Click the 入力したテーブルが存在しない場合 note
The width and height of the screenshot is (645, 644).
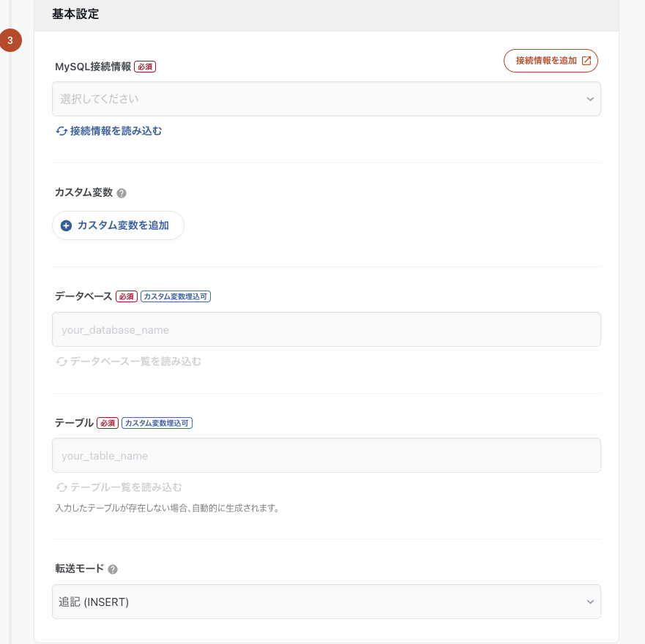tap(167, 508)
